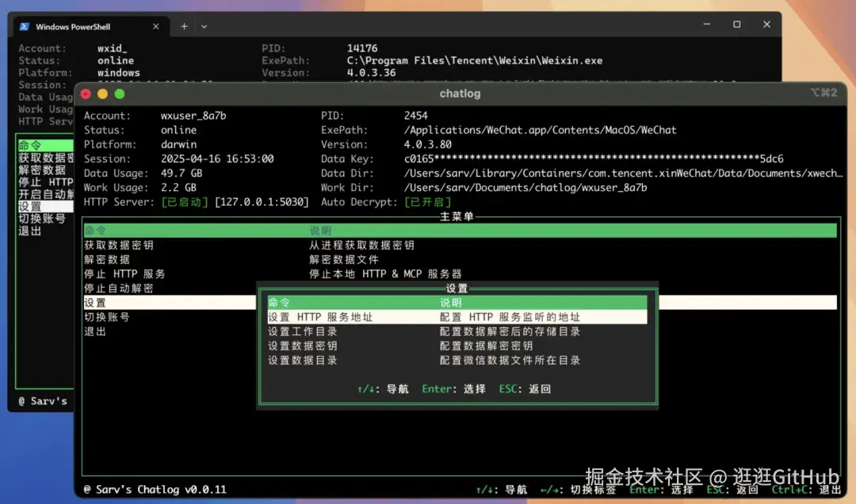Viewport: 856px width, 504px height.
Task: Select 获取数据密钥 in chatlog main menu
Action: coord(119,246)
